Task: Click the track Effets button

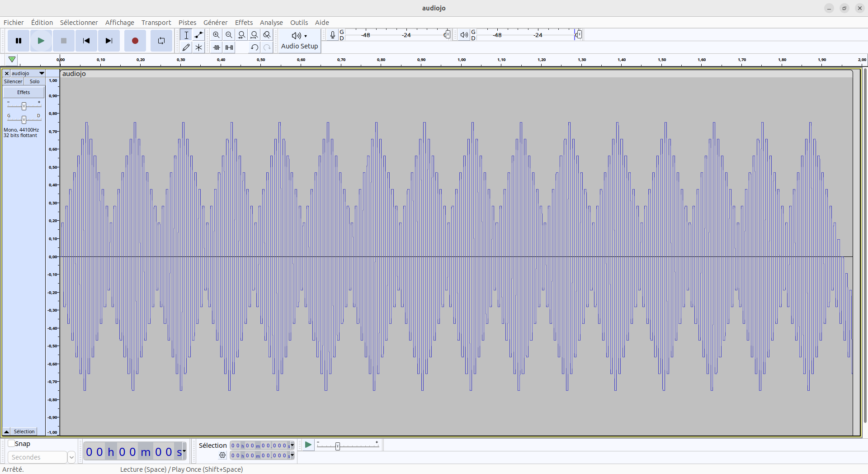Action: point(24,92)
